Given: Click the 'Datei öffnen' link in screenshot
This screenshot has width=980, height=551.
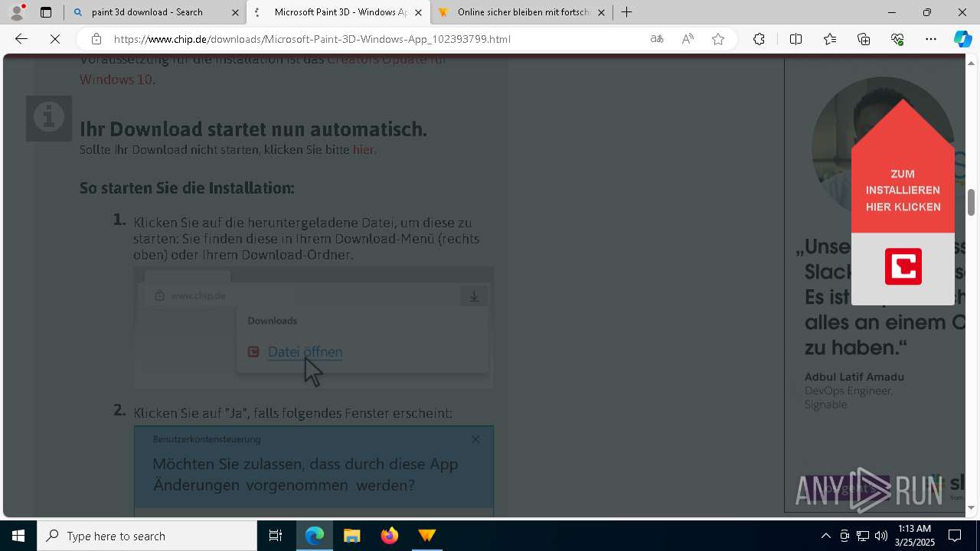Looking at the screenshot, I should click(305, 352).
